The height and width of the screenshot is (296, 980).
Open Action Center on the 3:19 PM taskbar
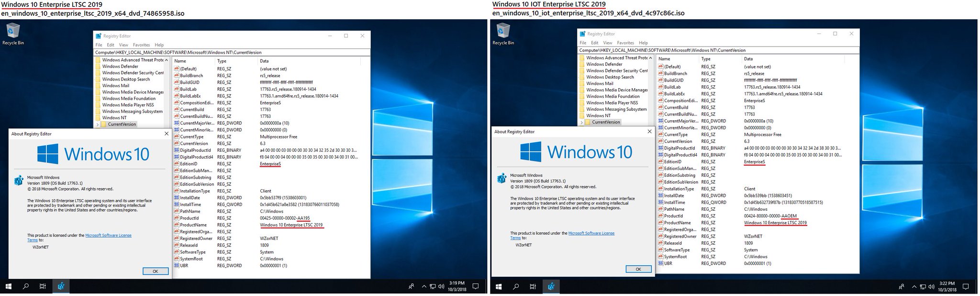476,286
